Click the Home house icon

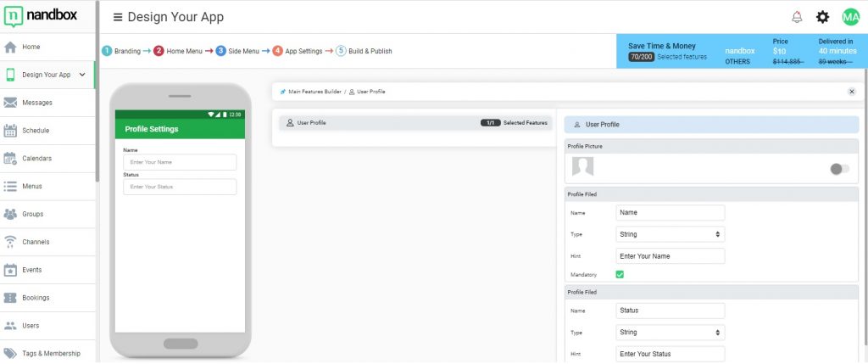point(10,48)
